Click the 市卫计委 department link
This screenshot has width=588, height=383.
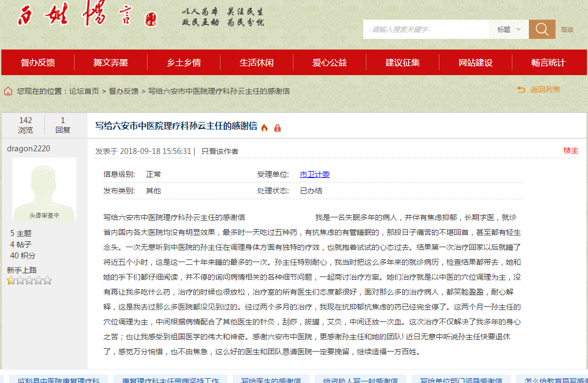coord(315,174)
